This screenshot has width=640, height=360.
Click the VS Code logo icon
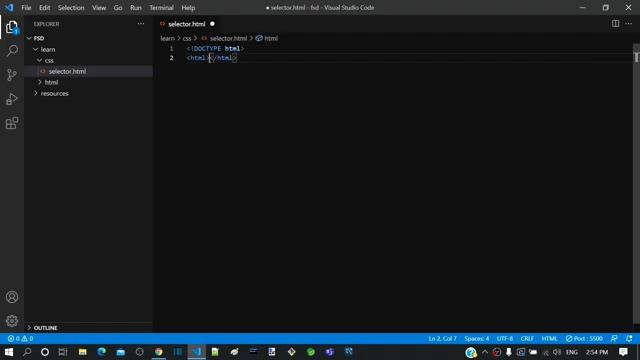pyautogui.click(x=9, y=8)
